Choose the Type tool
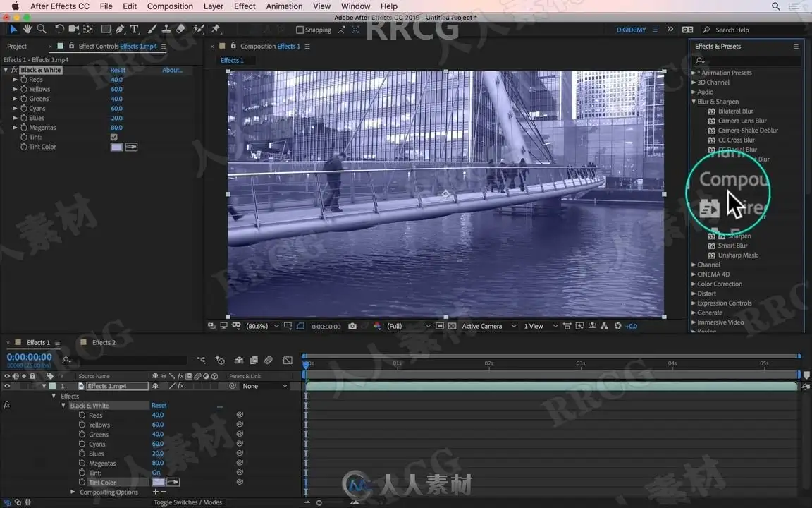812x508 pixels. pos(134,29)
